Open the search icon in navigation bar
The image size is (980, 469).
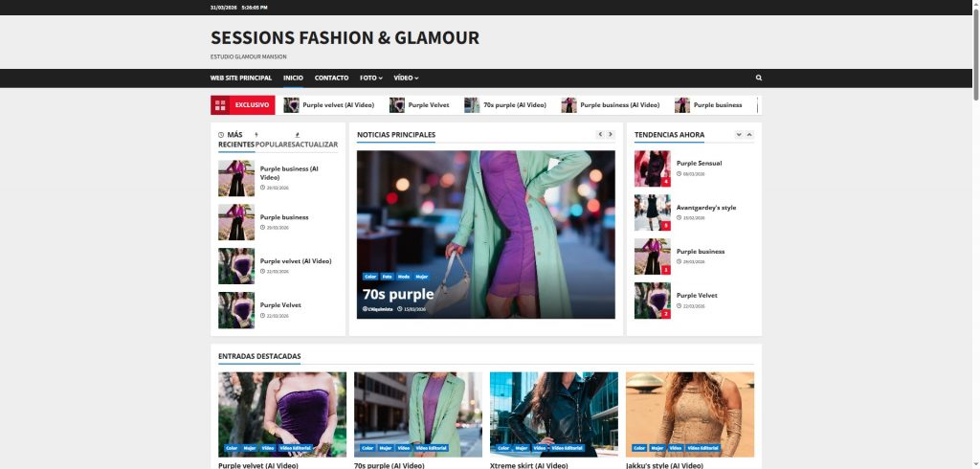759,78
